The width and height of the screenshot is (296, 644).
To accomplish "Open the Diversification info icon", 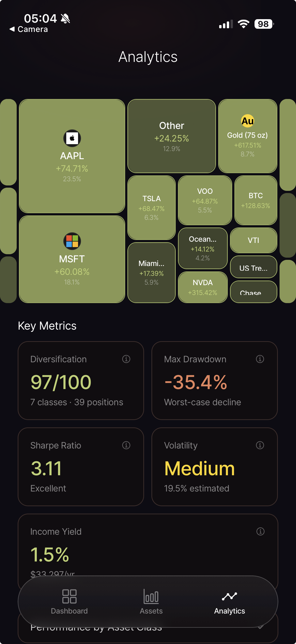I will (126, 359).
